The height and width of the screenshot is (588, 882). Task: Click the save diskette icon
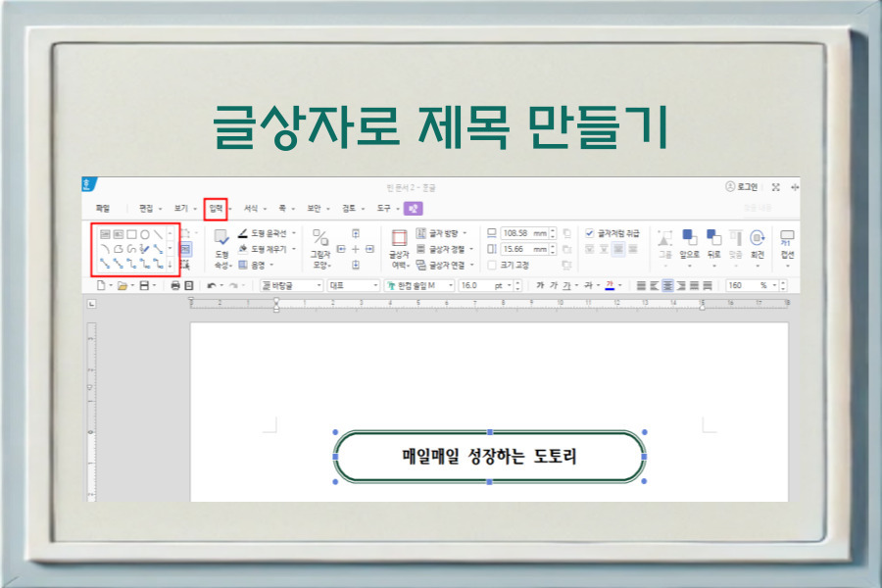click(x=144, y=286)
